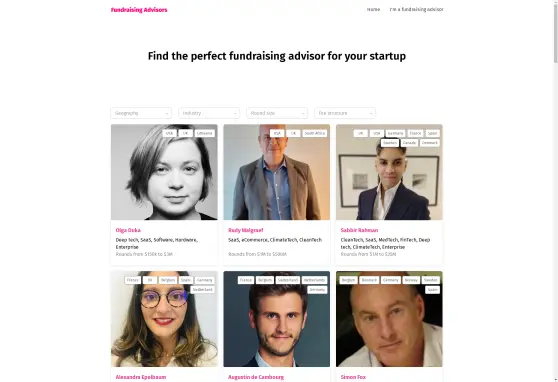Open Alexandra Epelbaum's profile photo

tap(164, 319)
